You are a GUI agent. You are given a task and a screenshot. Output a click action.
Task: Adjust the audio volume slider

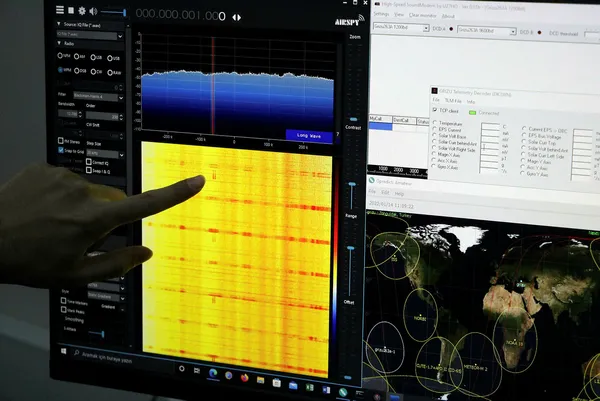tap(112, 12)
